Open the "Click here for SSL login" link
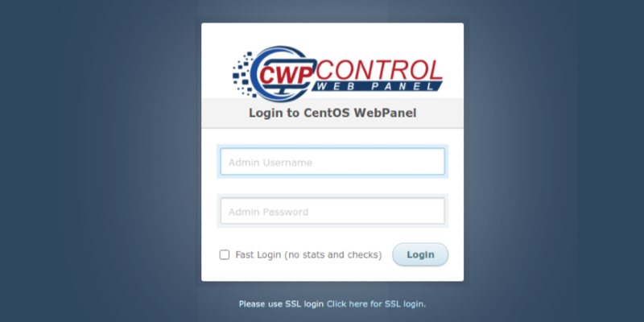Image resolution: width=644 pixels, height=322 pixels. tap(376, 304)
